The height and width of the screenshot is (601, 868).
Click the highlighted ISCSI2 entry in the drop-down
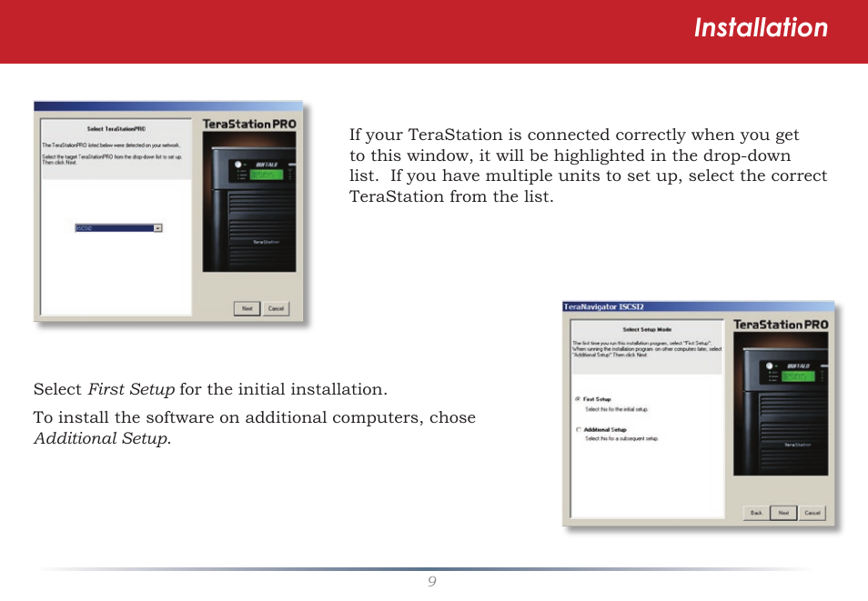[x=115, y=228]
